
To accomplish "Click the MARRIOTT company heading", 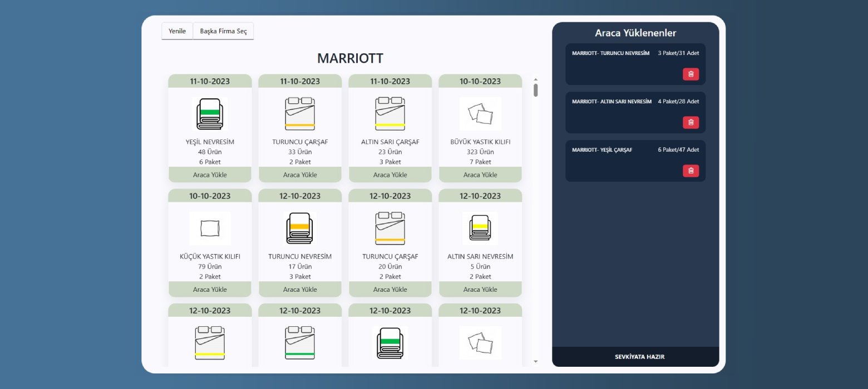I will pos(350,58).
